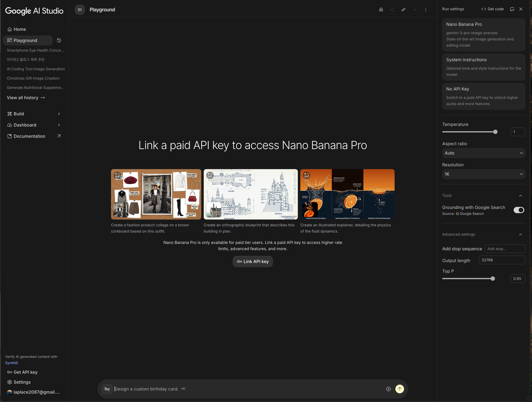The width and height of the screenshot is (532, 402).
Task: Reset default run settings icon
Action: [512, 9]
